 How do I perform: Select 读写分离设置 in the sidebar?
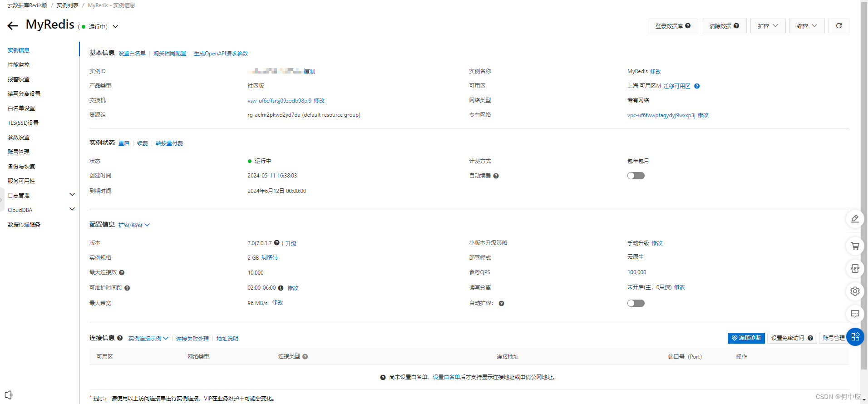click(x=24, y=94)
